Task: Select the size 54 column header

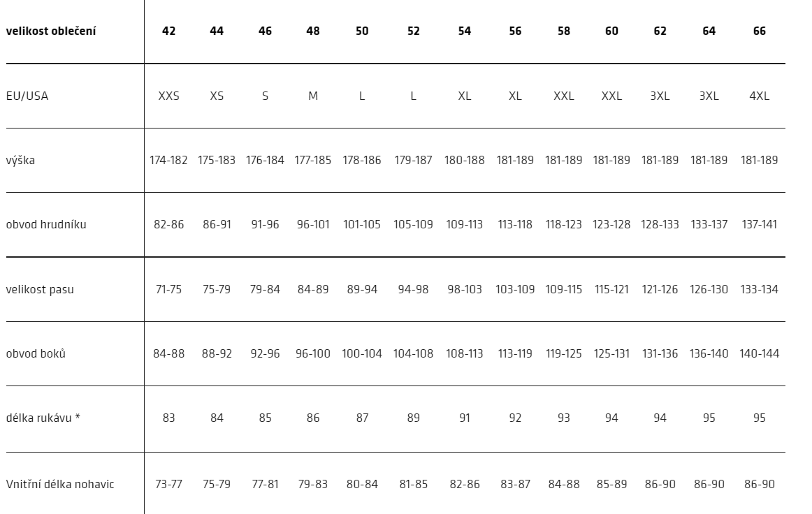Action: pyautogui.click(x=465, y=31)
